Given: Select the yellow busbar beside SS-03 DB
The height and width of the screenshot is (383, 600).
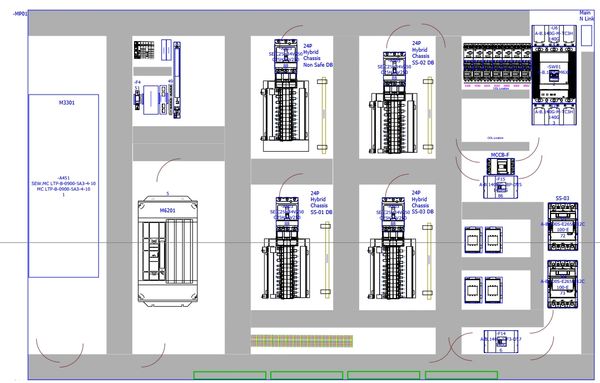Looking at the screenshot, I should 428,261.
